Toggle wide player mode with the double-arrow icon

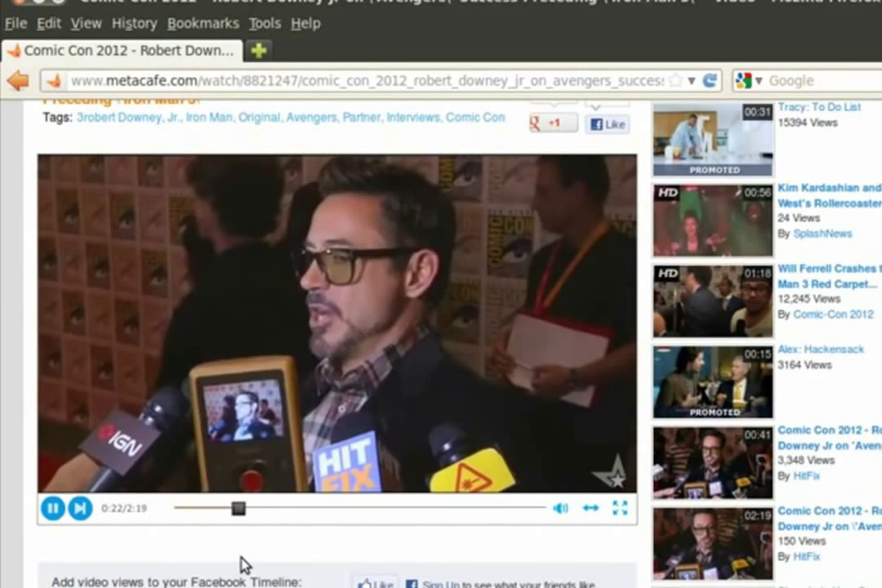click(590, 508)
